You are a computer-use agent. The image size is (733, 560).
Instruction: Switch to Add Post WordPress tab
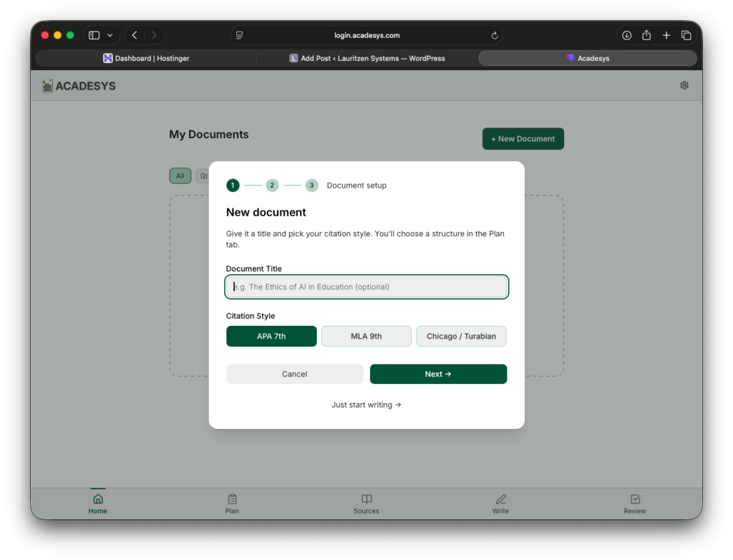(x=367, y=58)
